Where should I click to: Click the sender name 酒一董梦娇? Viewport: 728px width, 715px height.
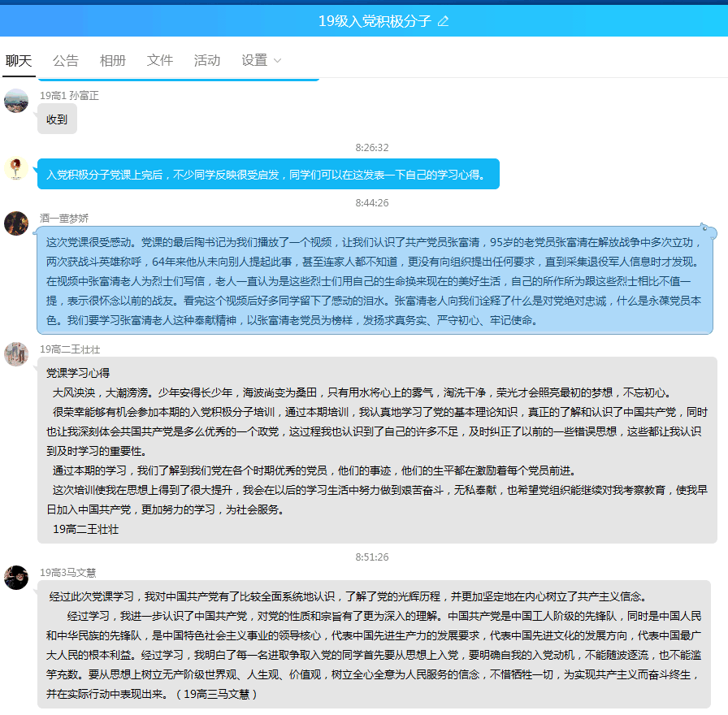64,218
